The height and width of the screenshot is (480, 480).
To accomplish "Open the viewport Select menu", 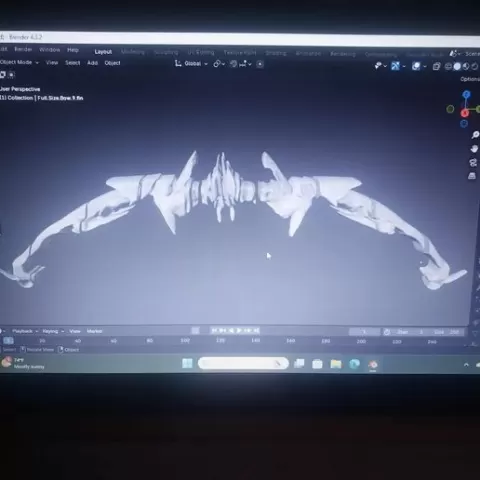I will [x=72, y=63].
